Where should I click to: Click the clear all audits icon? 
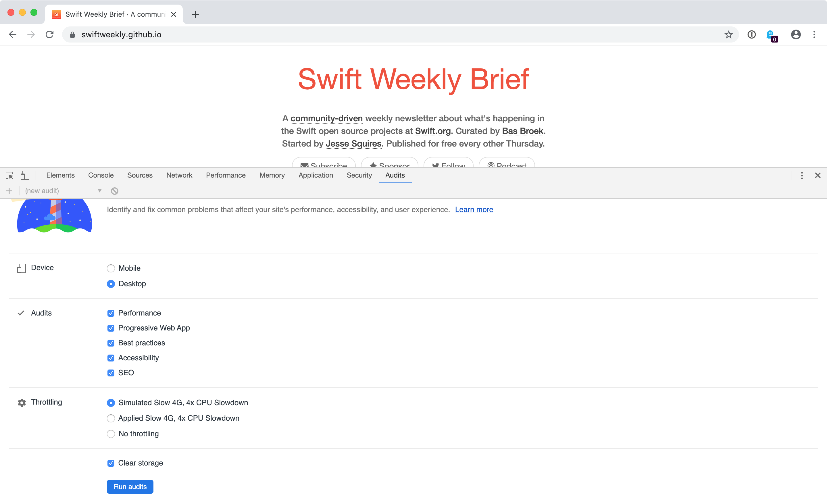click(114, 191)
